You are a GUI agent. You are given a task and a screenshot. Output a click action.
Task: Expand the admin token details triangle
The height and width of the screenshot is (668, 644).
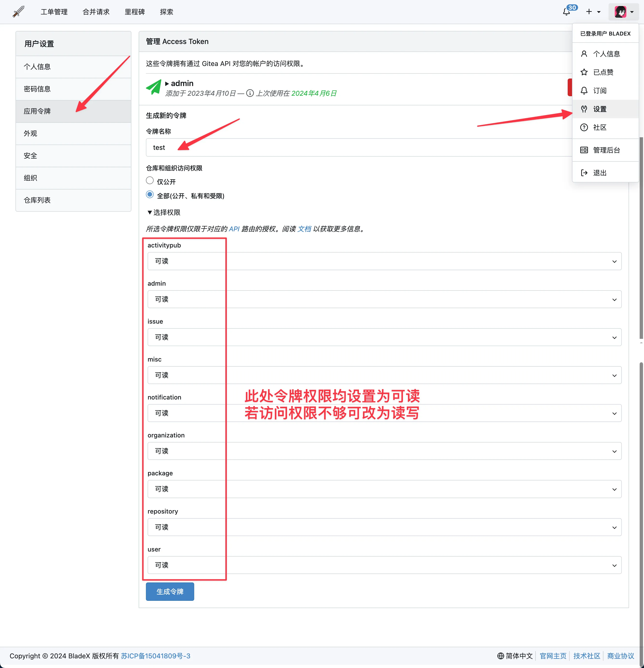coord(167,84)
